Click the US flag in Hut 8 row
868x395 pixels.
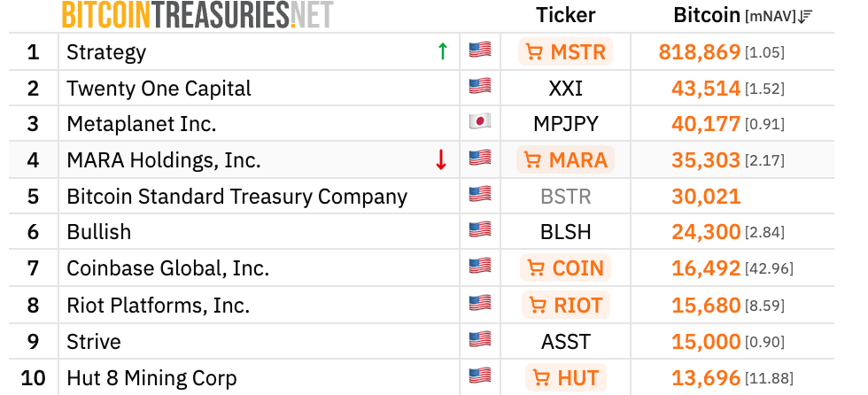click(x=480, y=376)
